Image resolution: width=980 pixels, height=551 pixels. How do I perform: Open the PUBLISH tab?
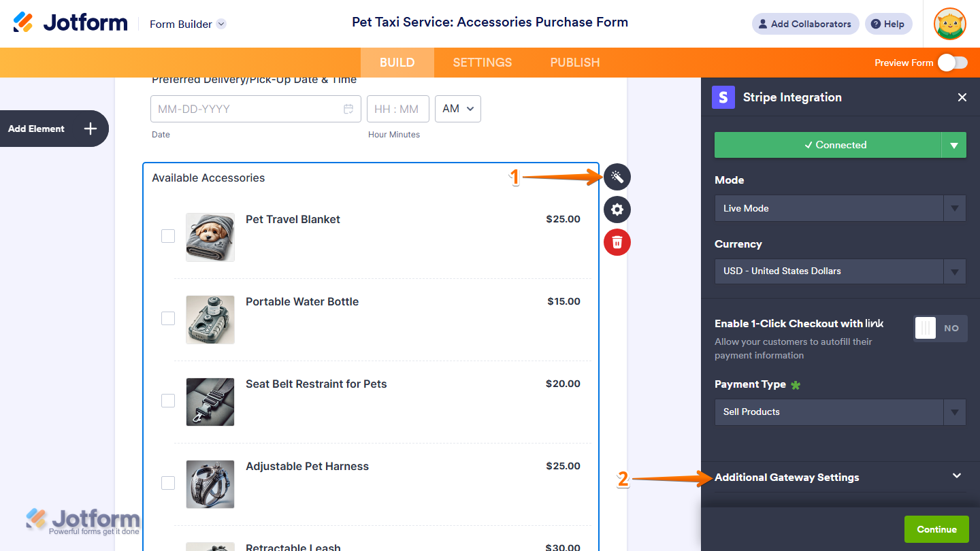click(574, 62)
